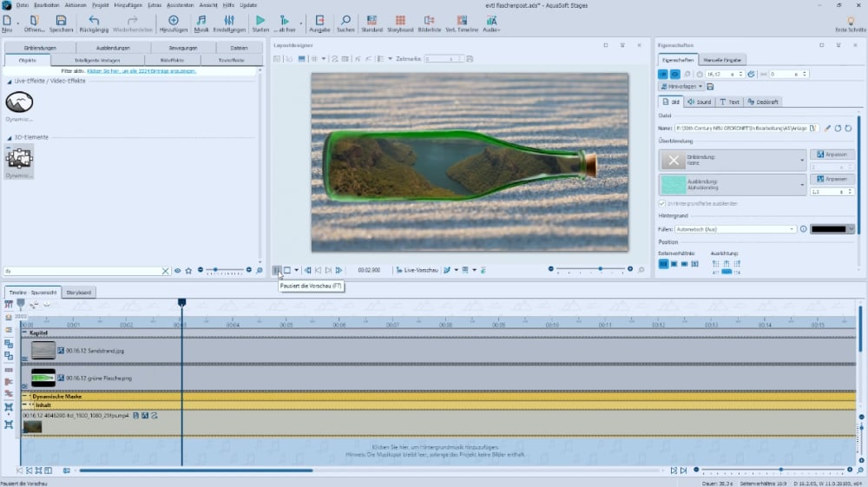
Task: Collapse the Kapitel track in timeline
Action: tap(25, 333)
